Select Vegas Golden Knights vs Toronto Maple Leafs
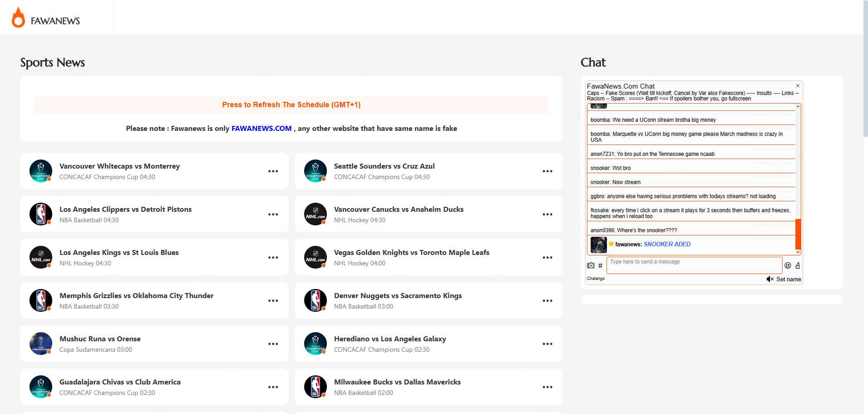 coord(411,253)
